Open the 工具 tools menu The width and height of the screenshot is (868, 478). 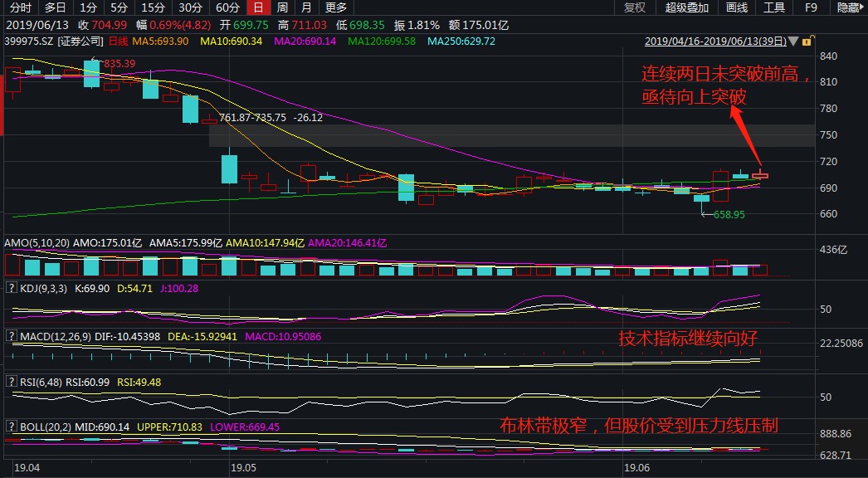[774, 7]
